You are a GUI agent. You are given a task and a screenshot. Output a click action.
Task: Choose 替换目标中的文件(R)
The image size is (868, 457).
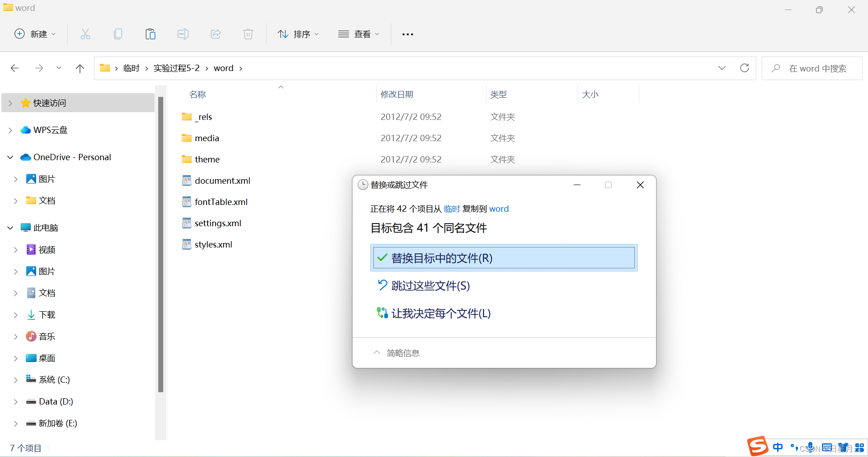[504, 258]
